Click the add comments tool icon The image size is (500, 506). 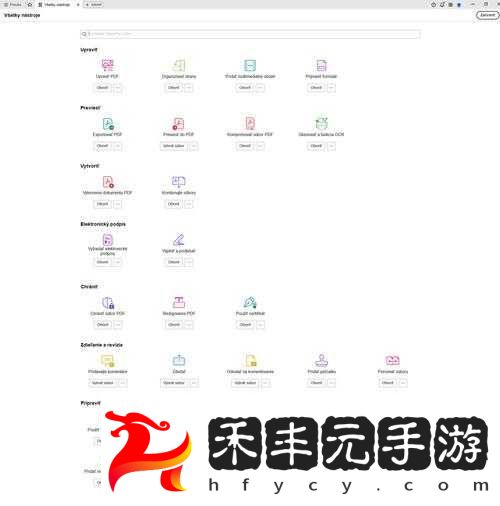tap(107, 360)
